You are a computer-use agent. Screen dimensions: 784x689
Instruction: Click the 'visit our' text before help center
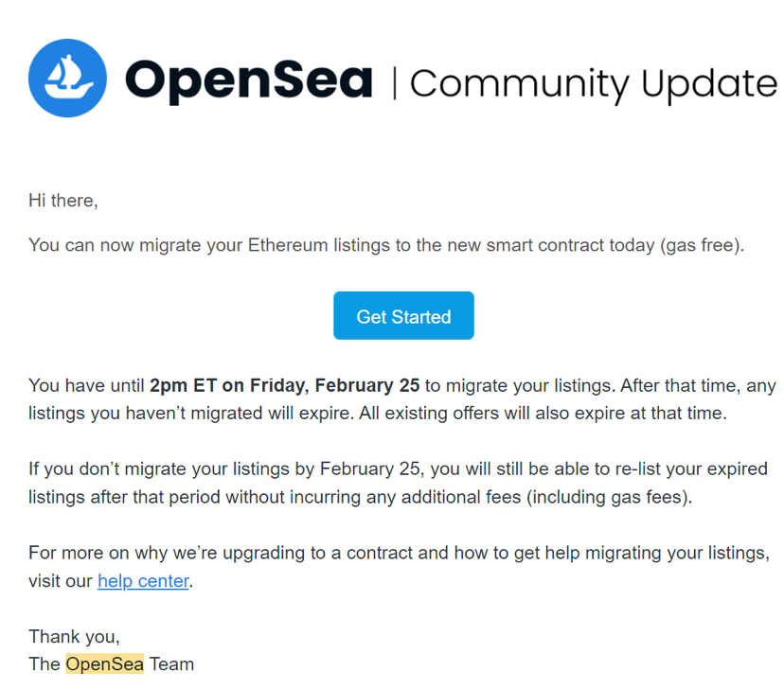tap(61, 581)
